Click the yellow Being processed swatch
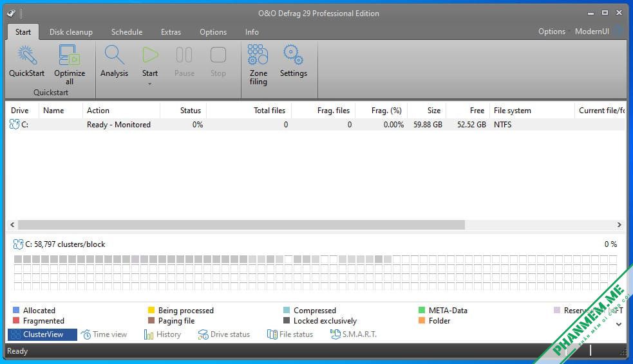633x364 pixels. pos(151,310)
